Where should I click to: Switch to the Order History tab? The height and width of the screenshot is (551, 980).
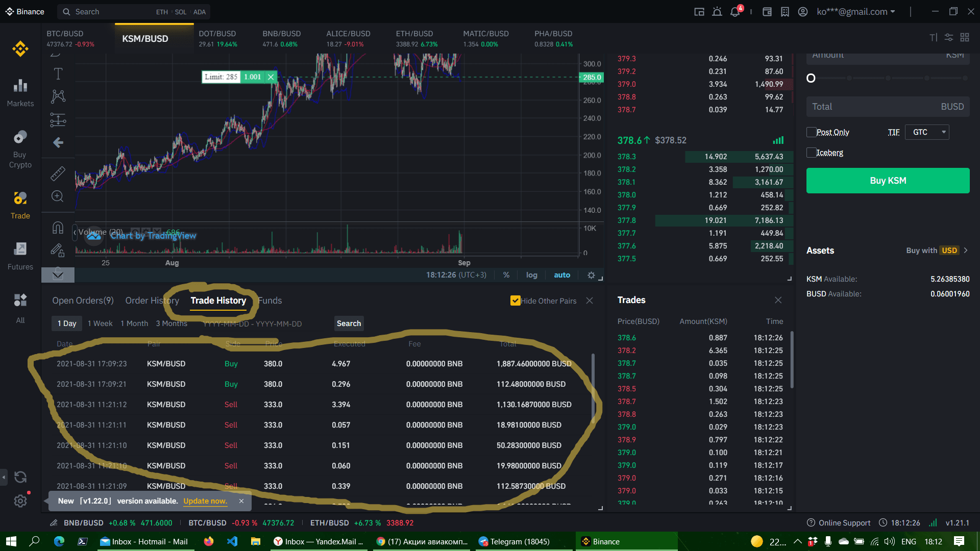(x=152, y=300)
